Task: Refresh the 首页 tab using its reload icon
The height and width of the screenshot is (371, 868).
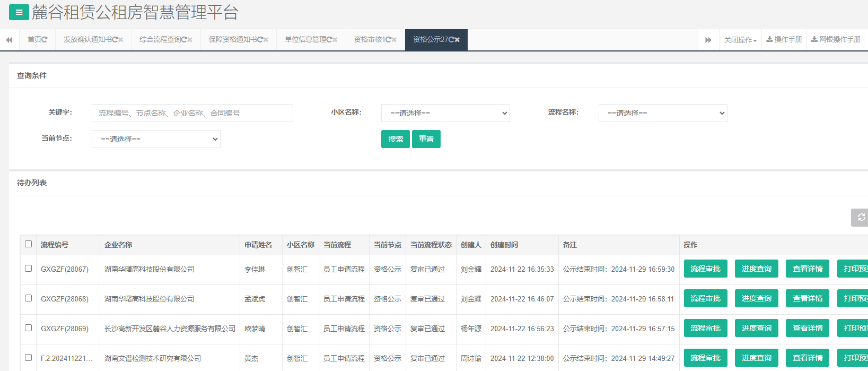Action: coord(45,40)
